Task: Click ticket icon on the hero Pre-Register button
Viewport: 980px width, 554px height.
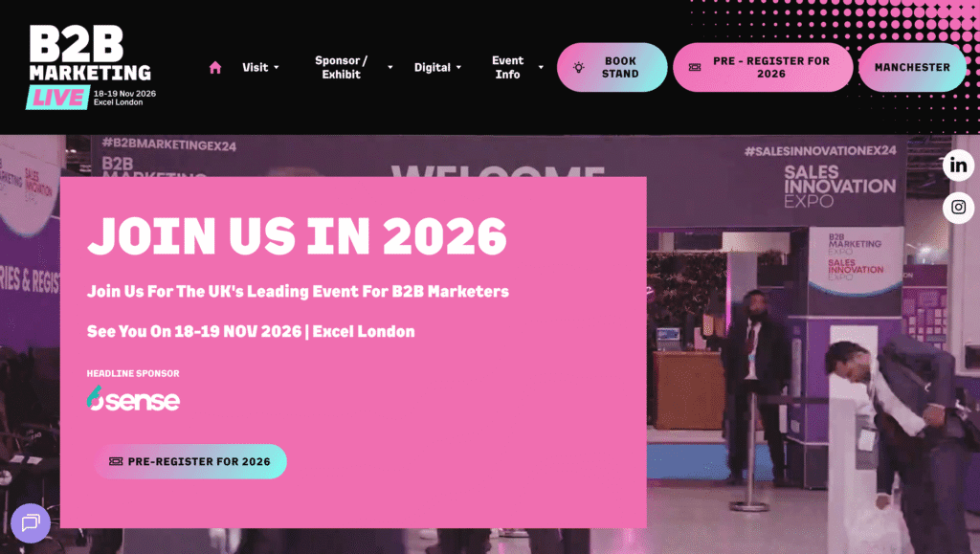Action: [x=116, y=461]
